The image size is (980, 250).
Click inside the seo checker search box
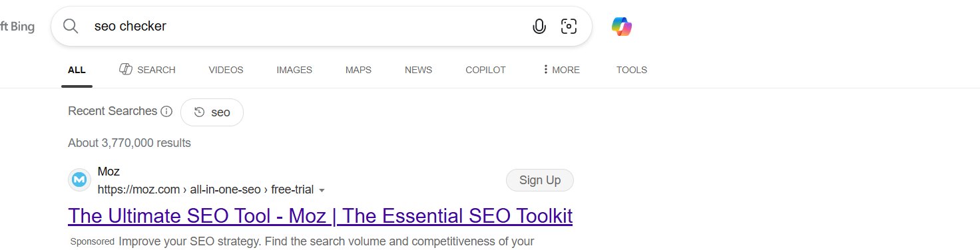click(x=306, y=27)
